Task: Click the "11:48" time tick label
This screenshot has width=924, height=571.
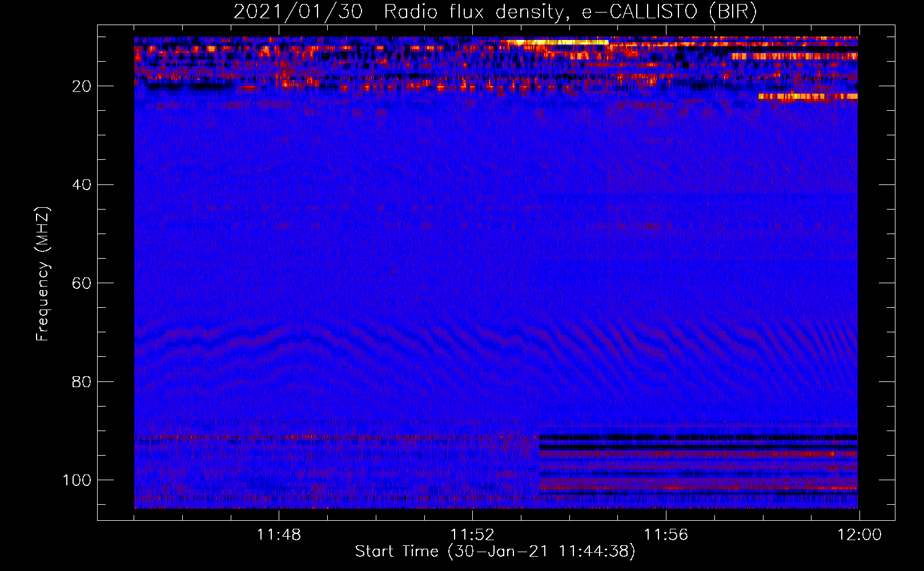Action: (279, 535)
